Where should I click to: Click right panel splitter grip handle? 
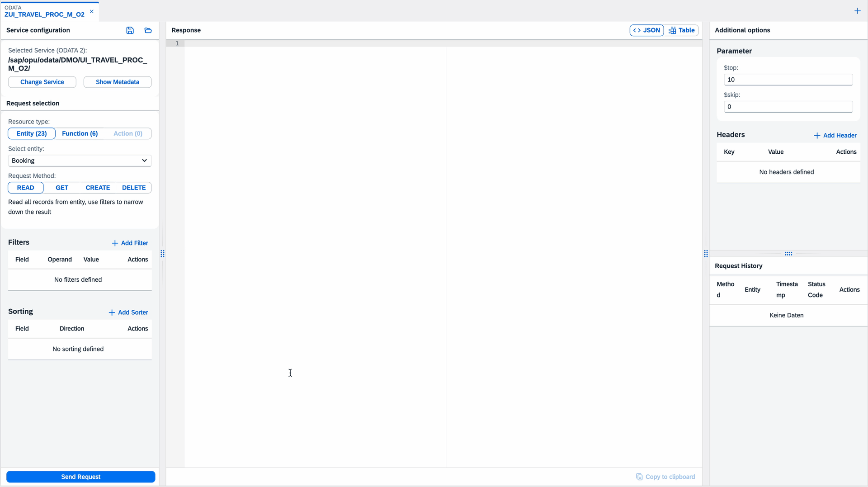[706, 254]
